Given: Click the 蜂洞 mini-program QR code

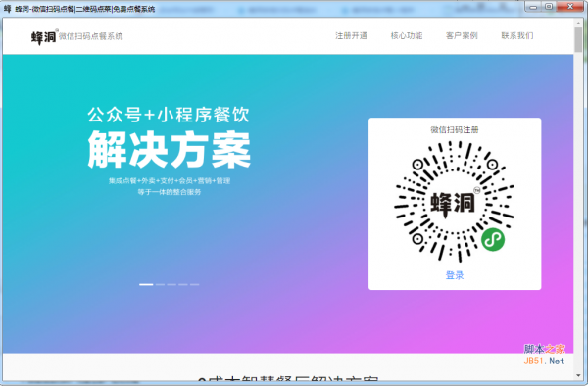Looking at the screenshot, I should (454, 202).
